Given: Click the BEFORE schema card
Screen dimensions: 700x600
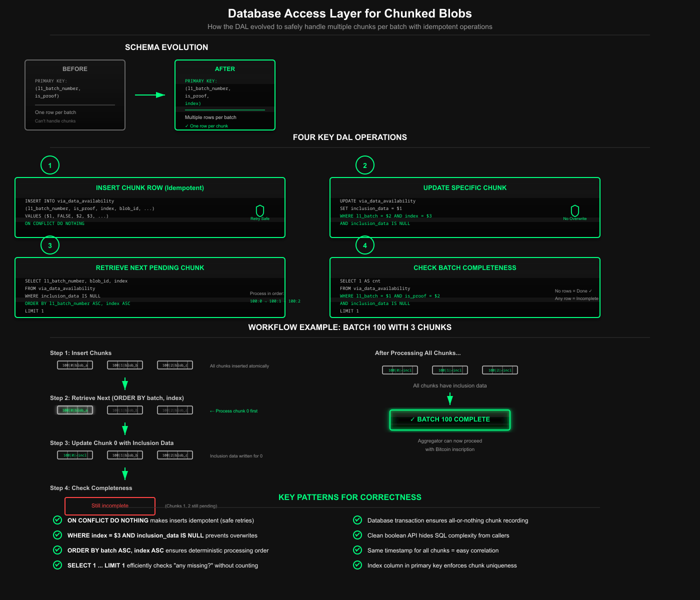Looking at the screenshot, I should [x=75, y=95].
